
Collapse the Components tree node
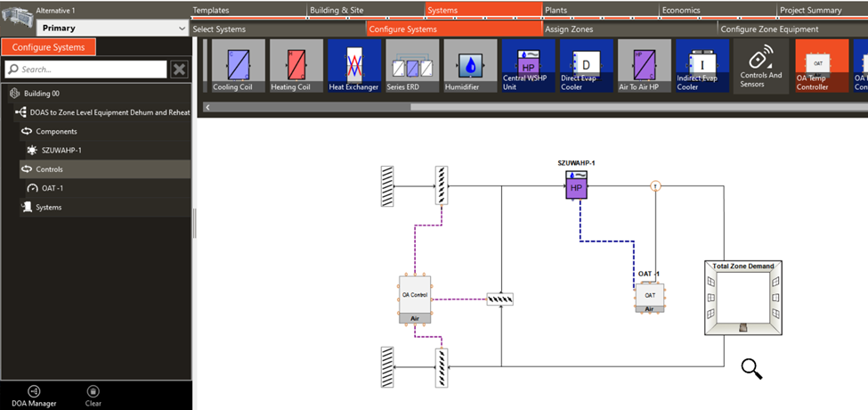click(27, 132)
